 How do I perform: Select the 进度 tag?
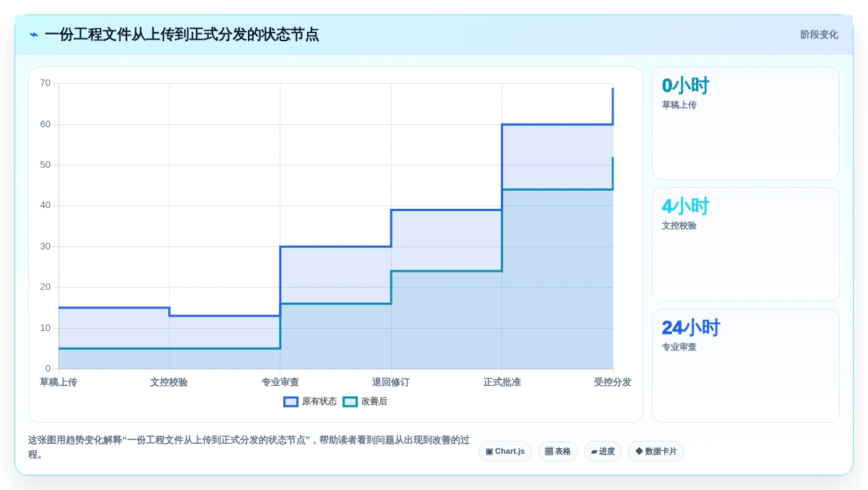[603, 451]
